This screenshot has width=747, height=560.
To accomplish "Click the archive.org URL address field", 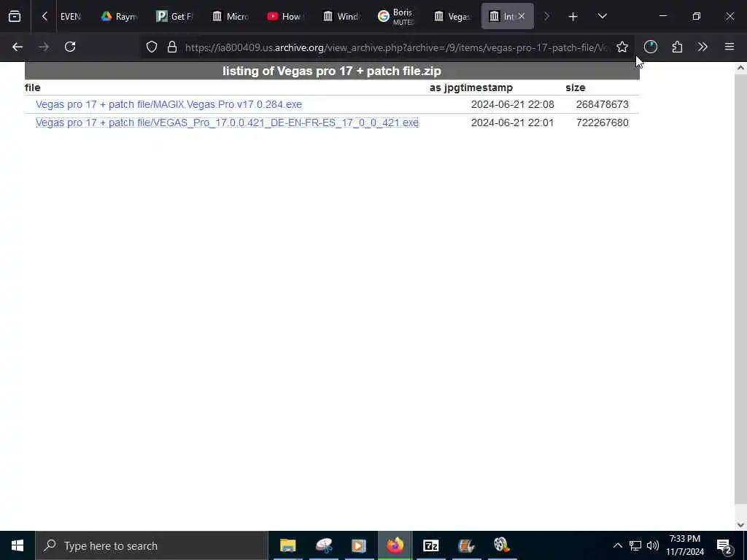I will coord(396,47).
